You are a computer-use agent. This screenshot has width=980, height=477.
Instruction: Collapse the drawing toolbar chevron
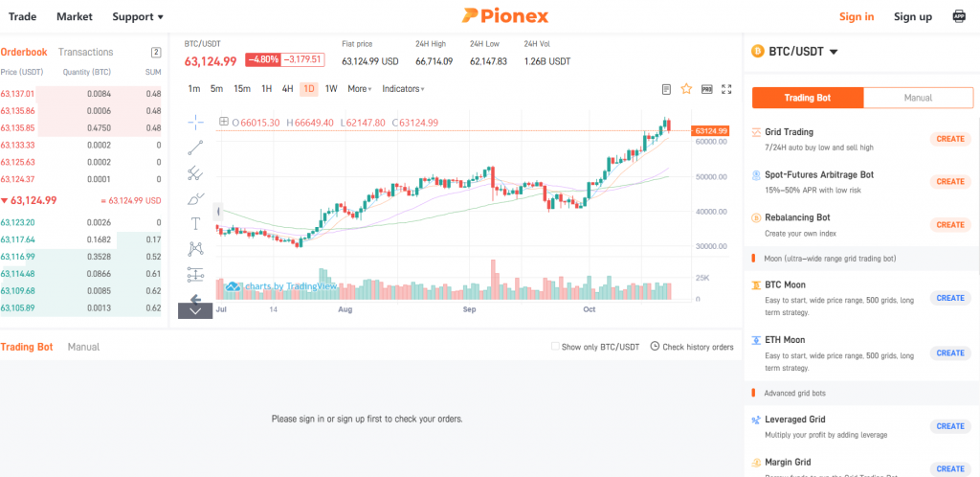[x=195, y=310]
